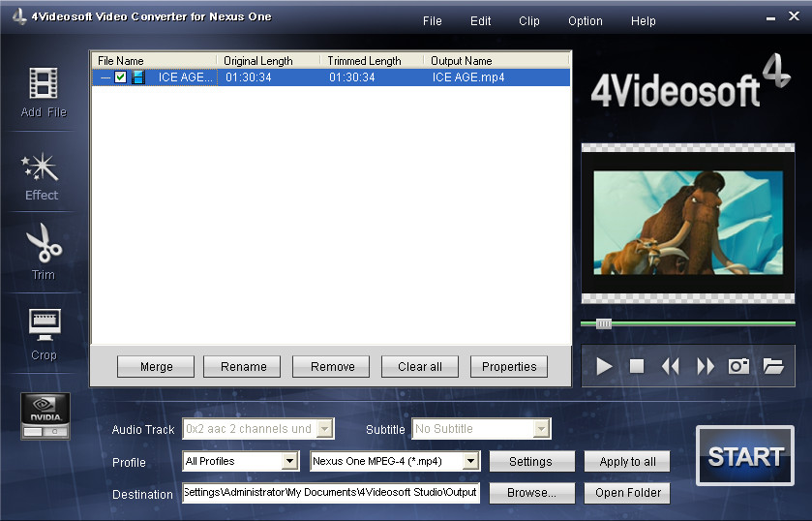
Task: Open the Effect tool
Action: [41, 176]
